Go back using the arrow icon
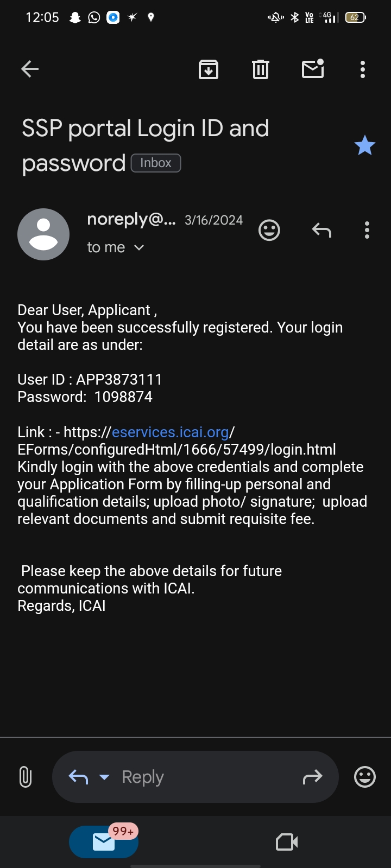The image size is (391, 868). (x=30, y=69)
